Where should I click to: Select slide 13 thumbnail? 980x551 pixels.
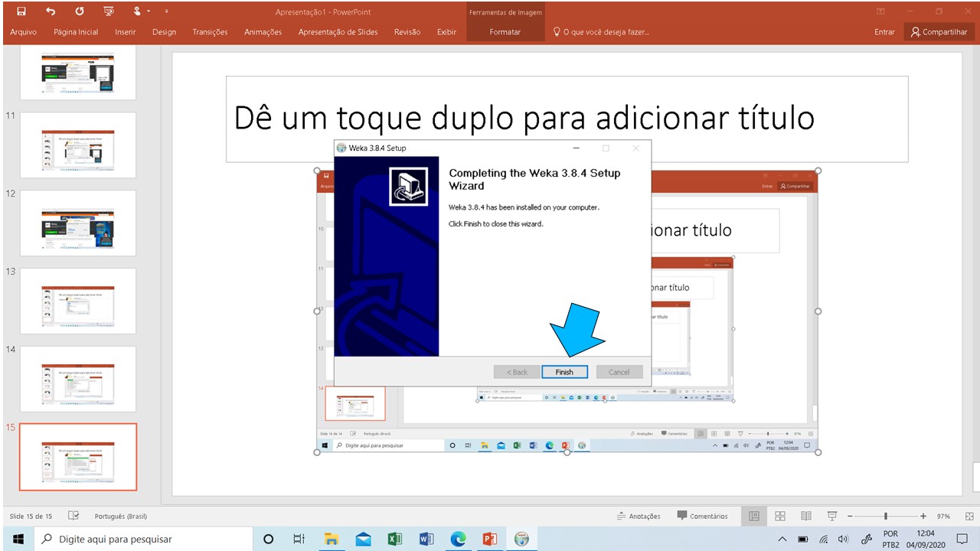(x=78, y=301)
